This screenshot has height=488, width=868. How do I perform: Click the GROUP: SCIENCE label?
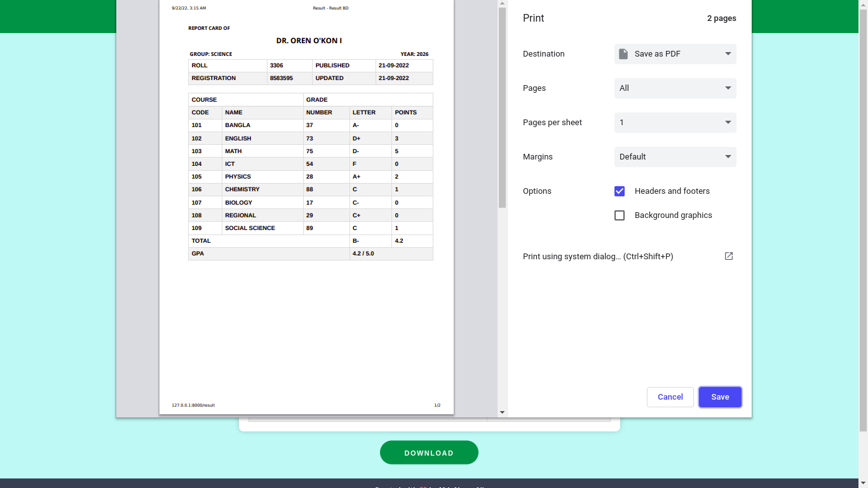coord(211,54)
